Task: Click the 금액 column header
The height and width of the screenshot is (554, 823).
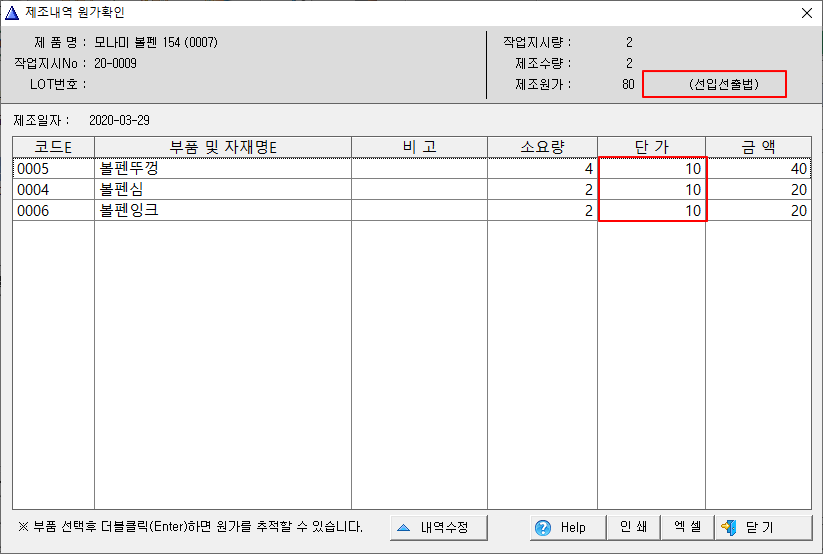Action: [x=758, y=147]
